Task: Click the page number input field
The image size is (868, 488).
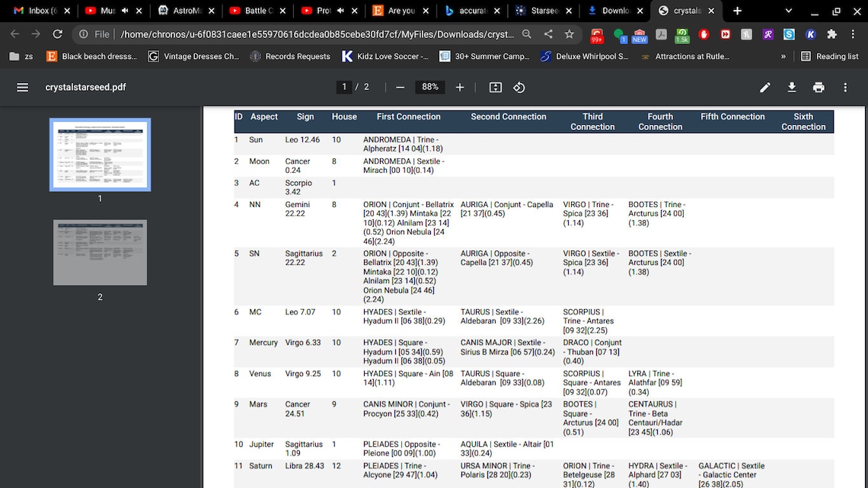Action: click(x=343, y=87)
